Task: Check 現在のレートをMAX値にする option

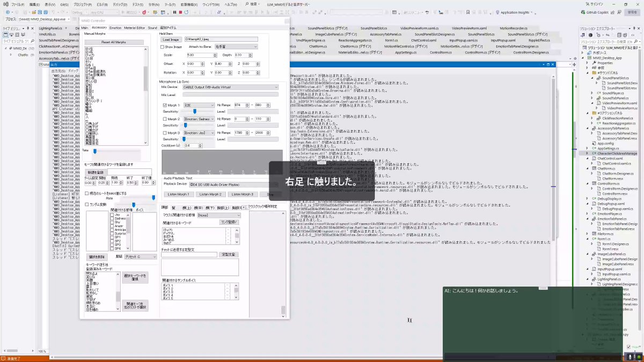Action: tap(87, 193)
